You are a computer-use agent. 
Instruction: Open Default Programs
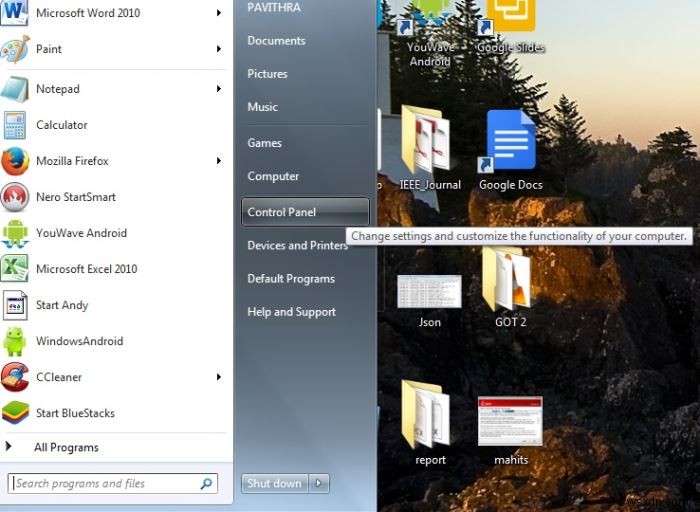click(291, 279)
